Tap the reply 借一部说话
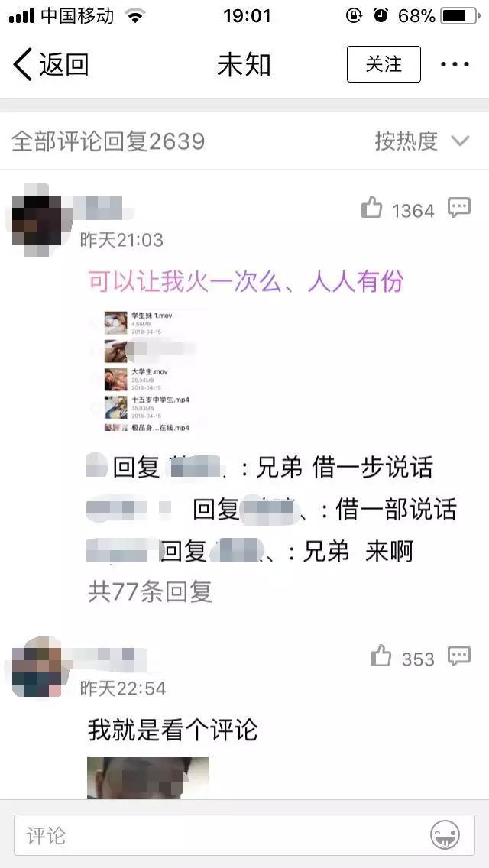This screenshot has width=489, height=868. coord(396,510)
